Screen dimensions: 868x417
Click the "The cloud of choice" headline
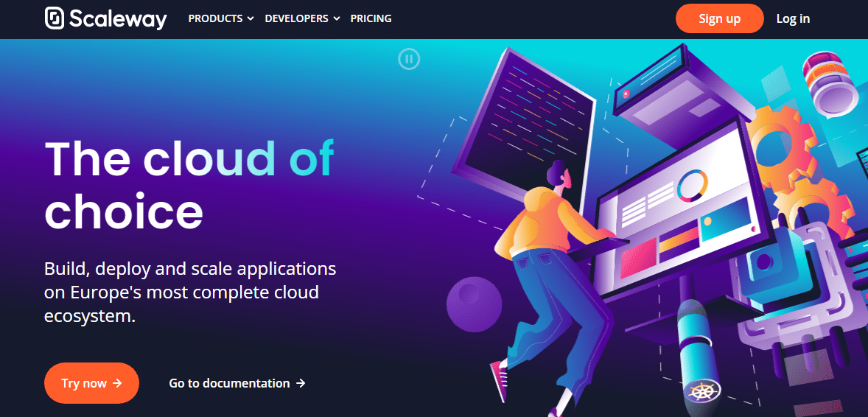click(189, 184)
